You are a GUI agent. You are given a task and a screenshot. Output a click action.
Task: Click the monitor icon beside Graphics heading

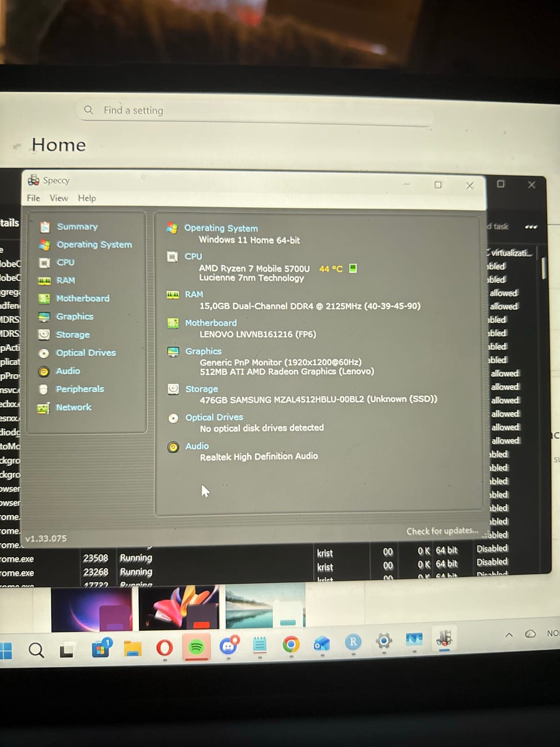click(x=173, y=351)
